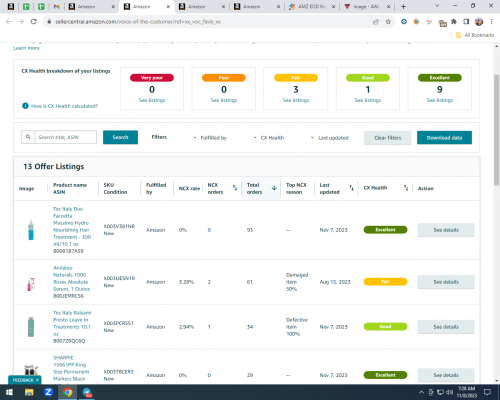Open Zoom from the taskbar
500x400 pixels.
[48, 392]
